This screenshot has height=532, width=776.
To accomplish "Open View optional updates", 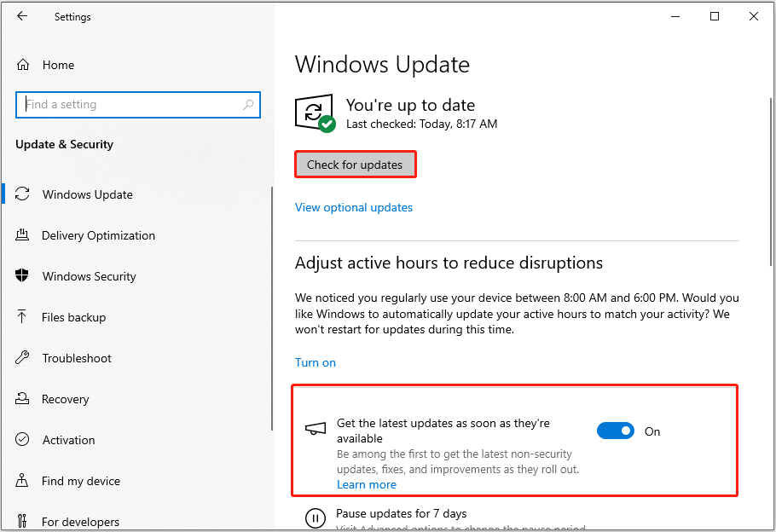I will (353, 207).
